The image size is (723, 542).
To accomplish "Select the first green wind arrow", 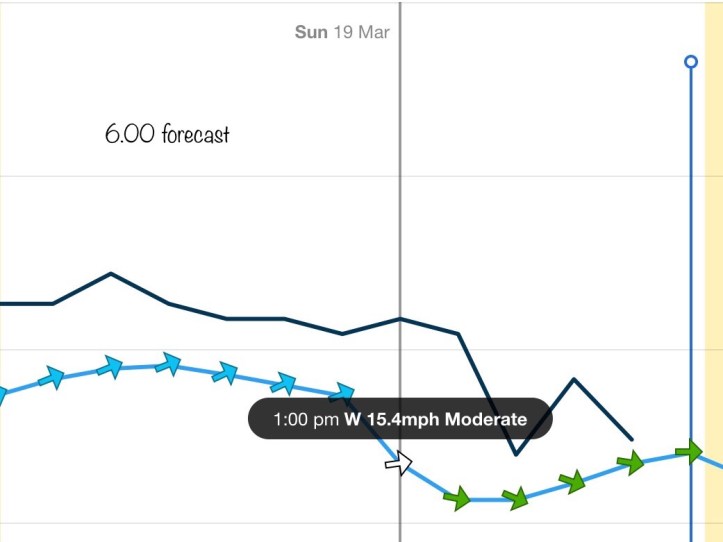I will coord(457,497).
